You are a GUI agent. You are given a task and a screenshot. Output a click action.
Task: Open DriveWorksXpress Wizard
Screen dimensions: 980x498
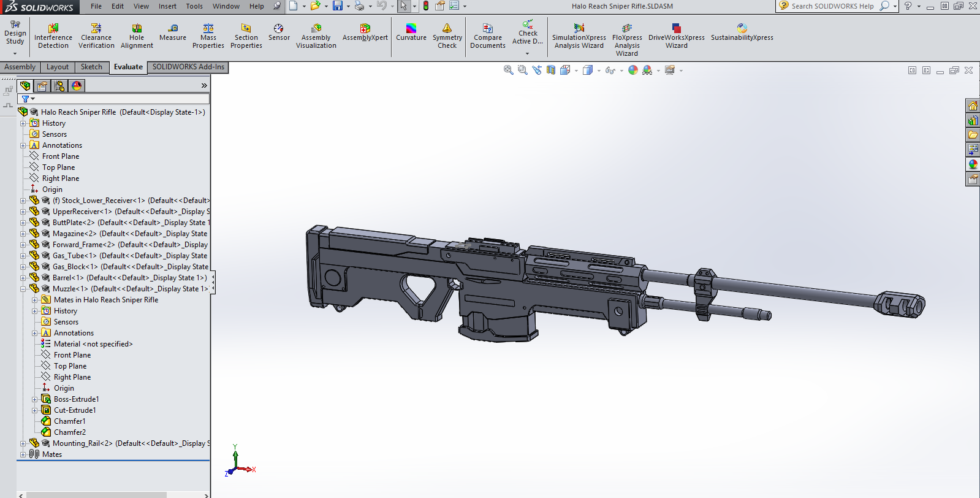point(677,36)
